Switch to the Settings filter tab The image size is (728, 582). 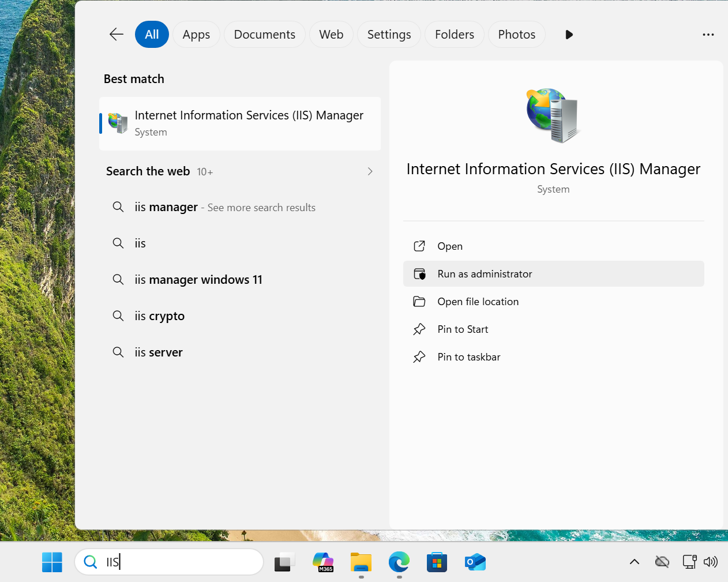tap(389, 35)
